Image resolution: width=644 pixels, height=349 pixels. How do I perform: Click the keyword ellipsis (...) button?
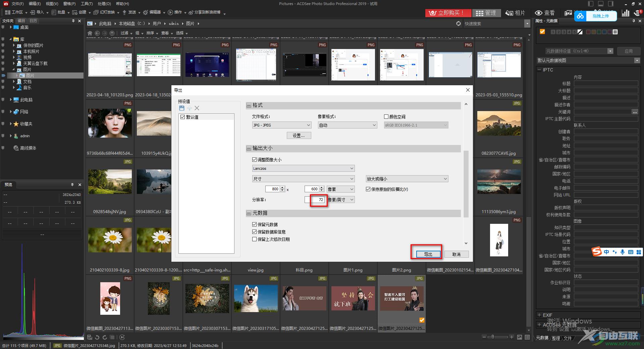pos(635,112)
